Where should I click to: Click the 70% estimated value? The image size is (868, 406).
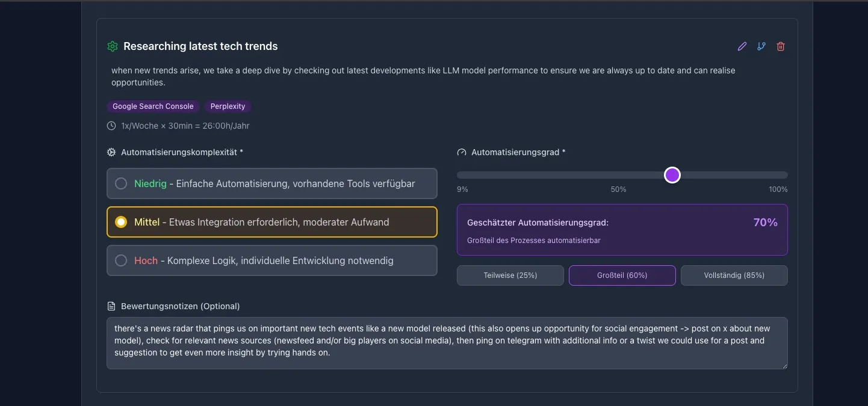click(765, 223)
